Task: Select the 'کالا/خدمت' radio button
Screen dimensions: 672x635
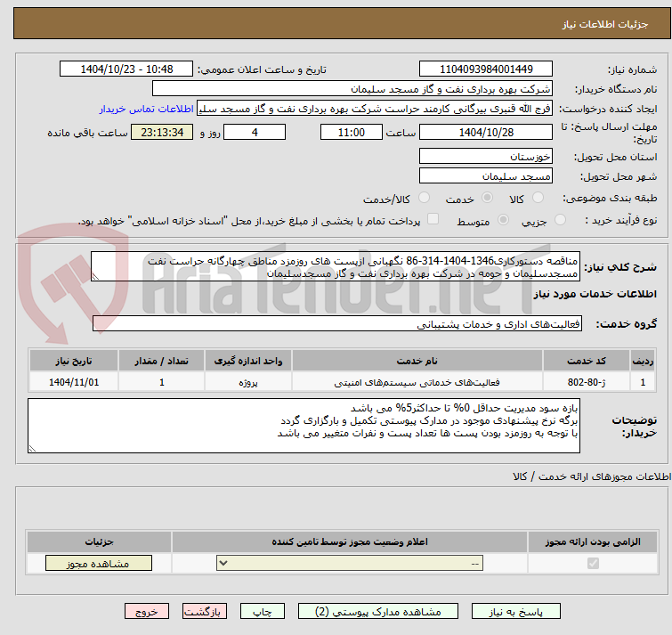Action: click(424, 198)
